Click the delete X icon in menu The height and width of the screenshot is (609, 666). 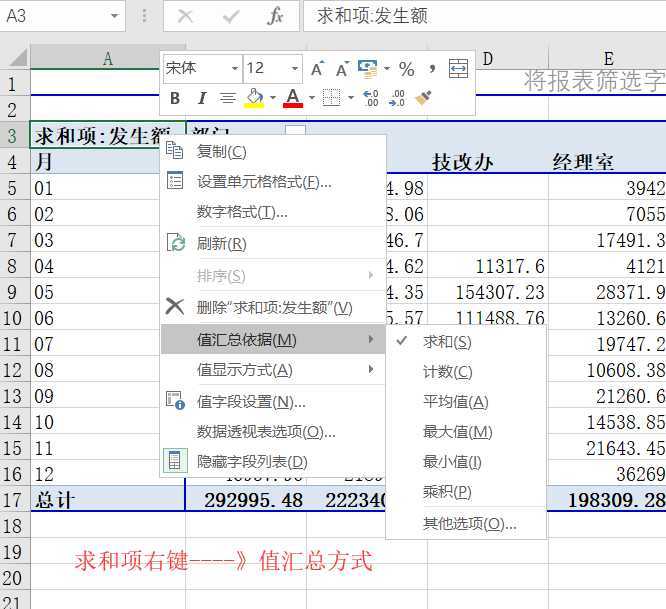pos(175,306)
